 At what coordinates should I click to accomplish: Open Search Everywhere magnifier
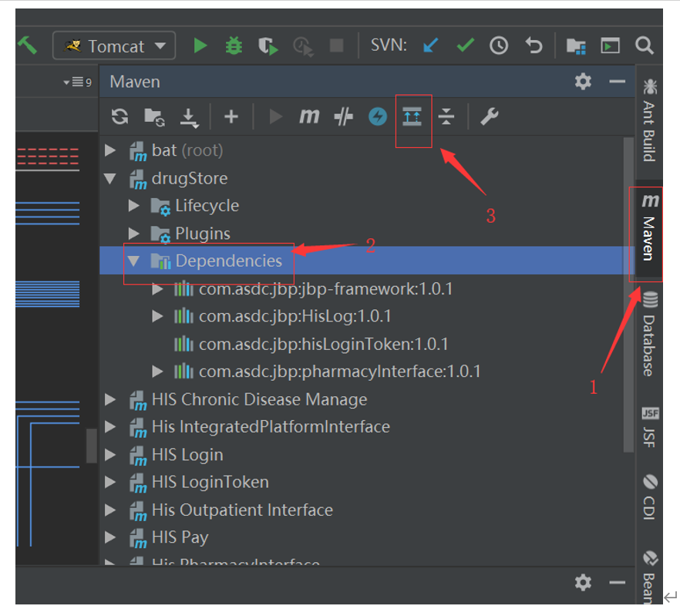click(645, 45)
